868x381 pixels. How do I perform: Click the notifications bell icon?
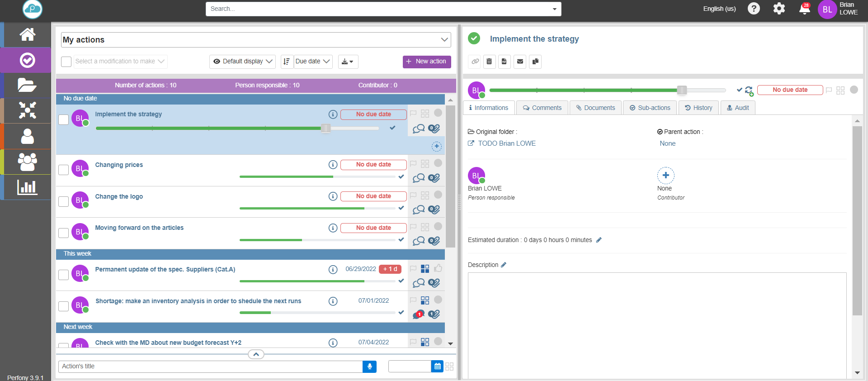804,9
